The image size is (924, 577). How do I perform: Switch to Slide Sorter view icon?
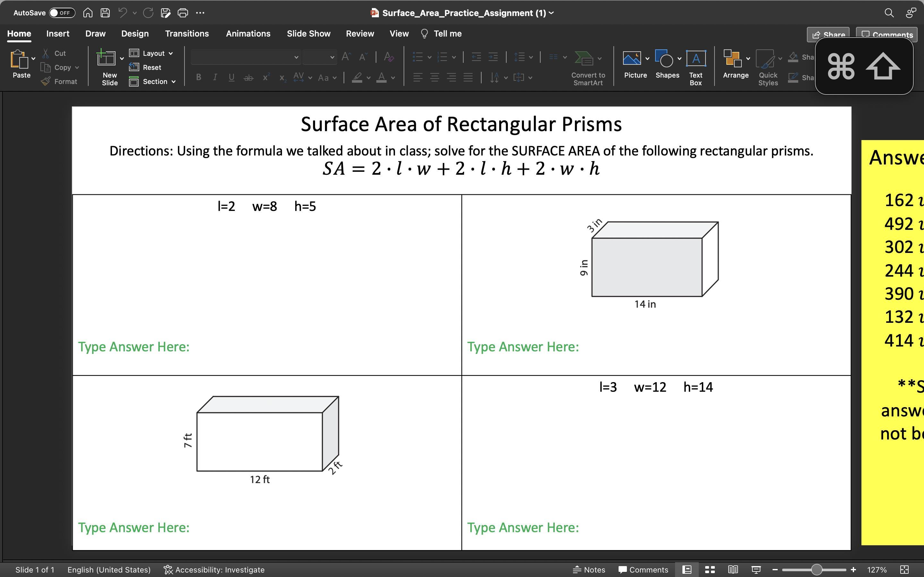click(710, 569)
